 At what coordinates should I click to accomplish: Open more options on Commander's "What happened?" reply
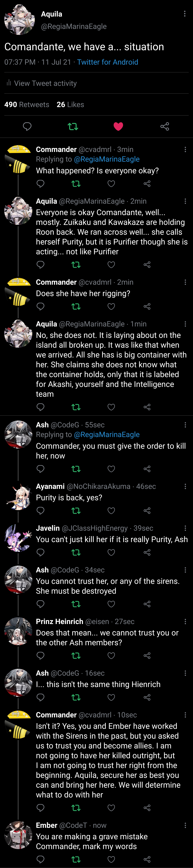[x=185, y=149]
